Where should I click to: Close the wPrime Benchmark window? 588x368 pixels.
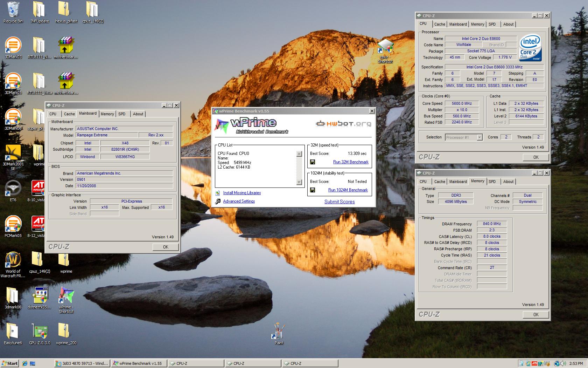(372, 111)
